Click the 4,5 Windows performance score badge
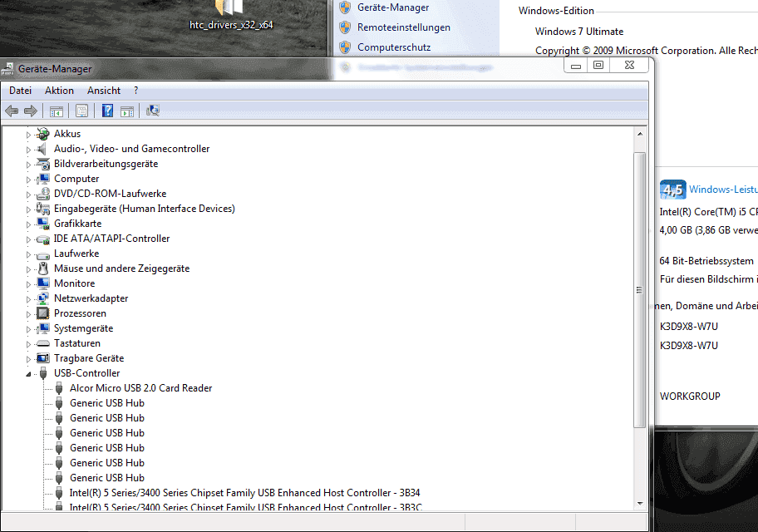The width and height of the screenshot is (758, 532). pos(672,190)
